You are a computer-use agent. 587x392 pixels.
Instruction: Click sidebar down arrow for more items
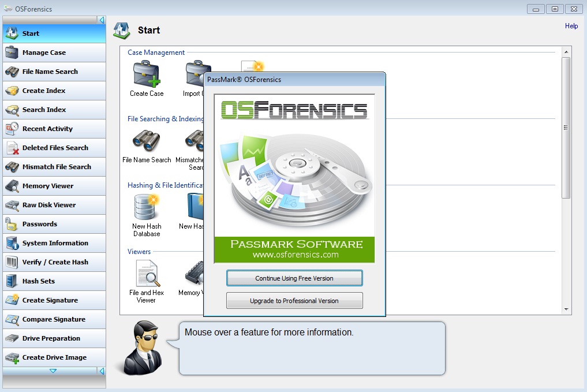coord(53,371)
